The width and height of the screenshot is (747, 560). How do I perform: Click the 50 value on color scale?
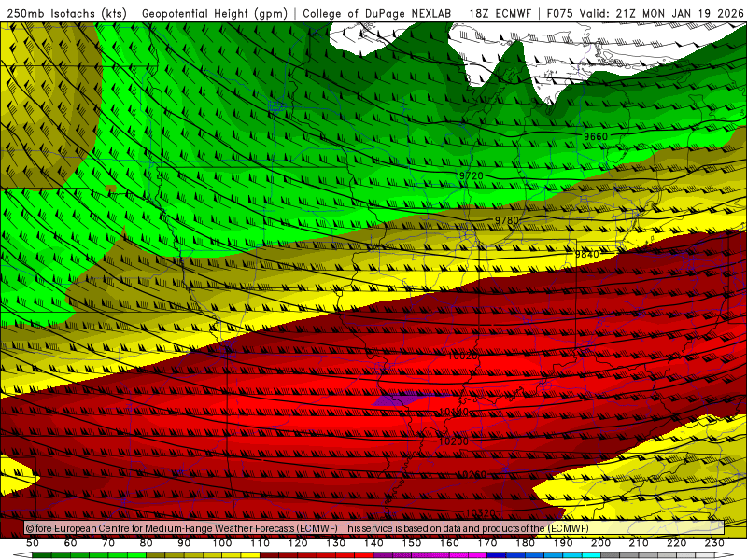[x=33, y=543]
